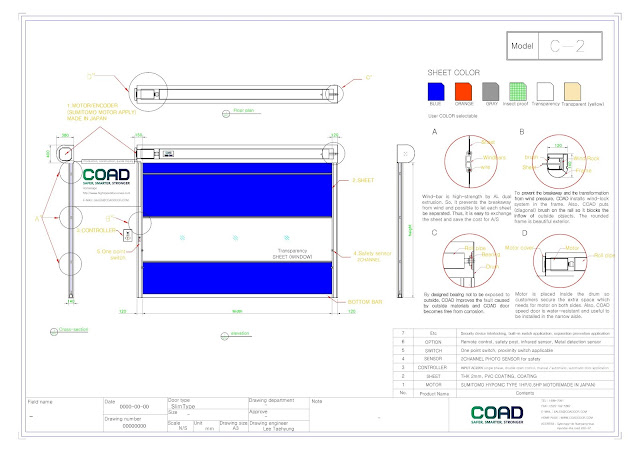Click the SWITCH row in the parts table
The height and width of the screenshot is (452, 640).
click(503, 350)
